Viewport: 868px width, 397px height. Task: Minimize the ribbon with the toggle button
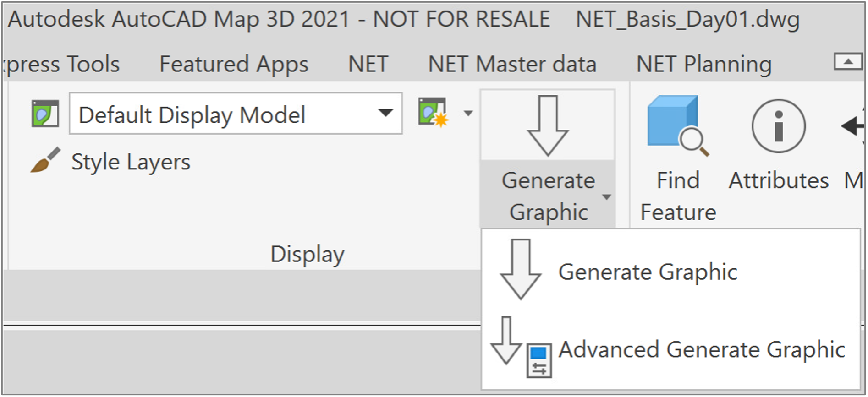click(848, 61)
